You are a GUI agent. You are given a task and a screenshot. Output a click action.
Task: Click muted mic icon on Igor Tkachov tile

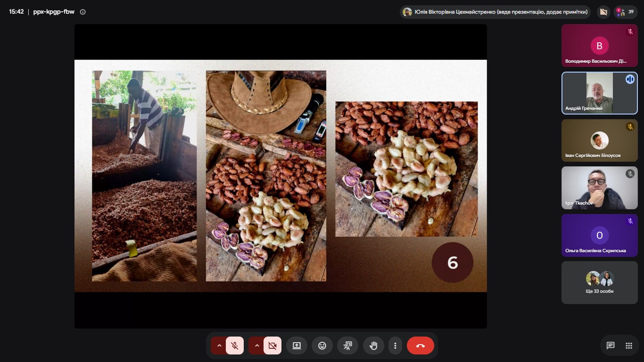pyautogui.click(x=630, y=174)
